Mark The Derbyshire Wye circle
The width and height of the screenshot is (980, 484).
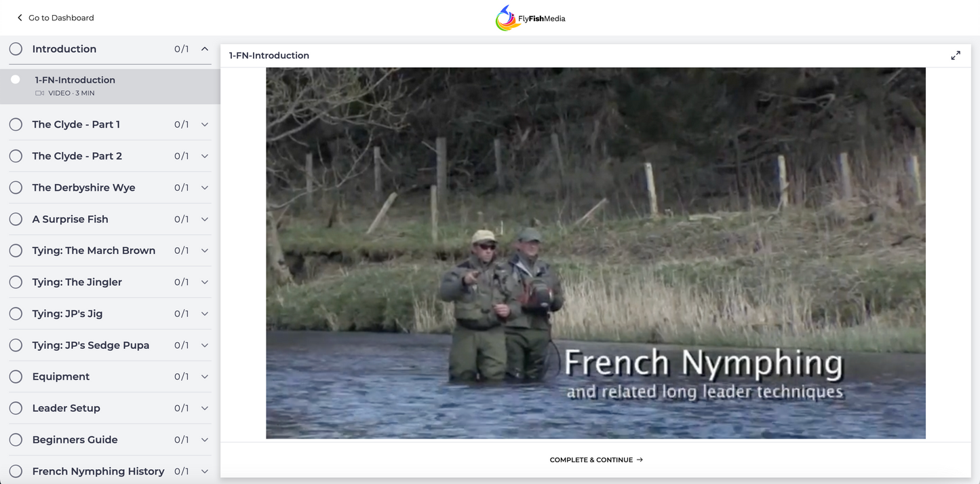[16, 187]
